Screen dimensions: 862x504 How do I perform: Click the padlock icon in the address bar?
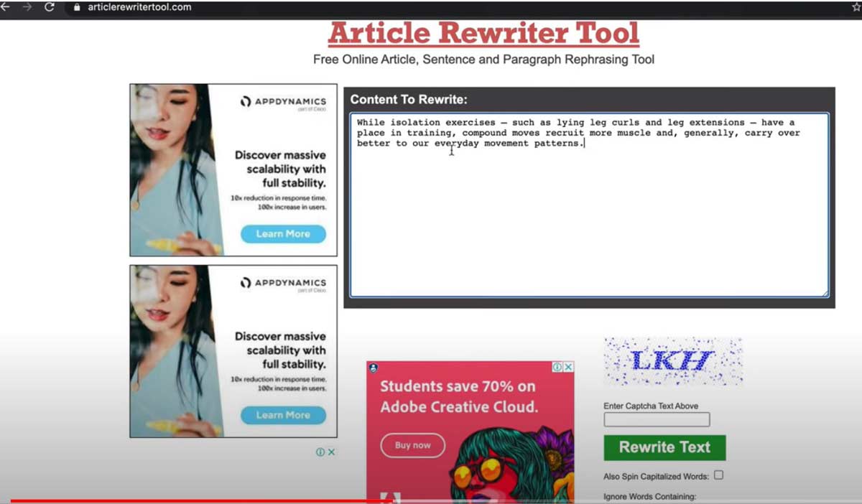pos(78,7)
